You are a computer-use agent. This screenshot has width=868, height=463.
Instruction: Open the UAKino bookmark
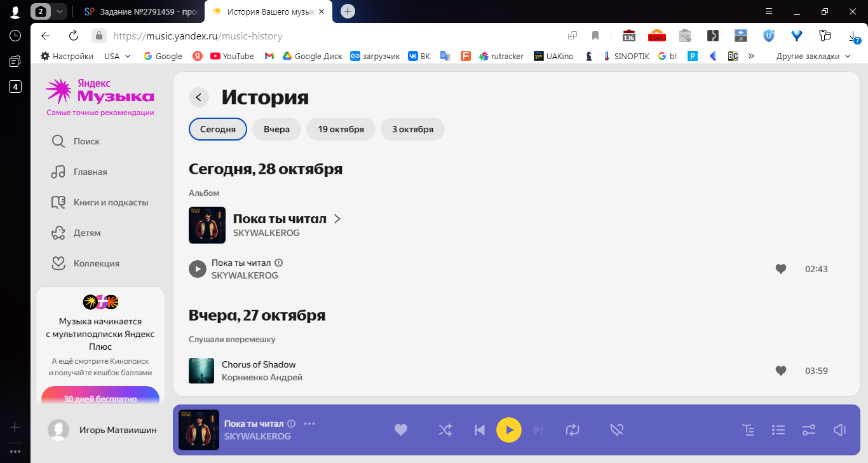553,56
